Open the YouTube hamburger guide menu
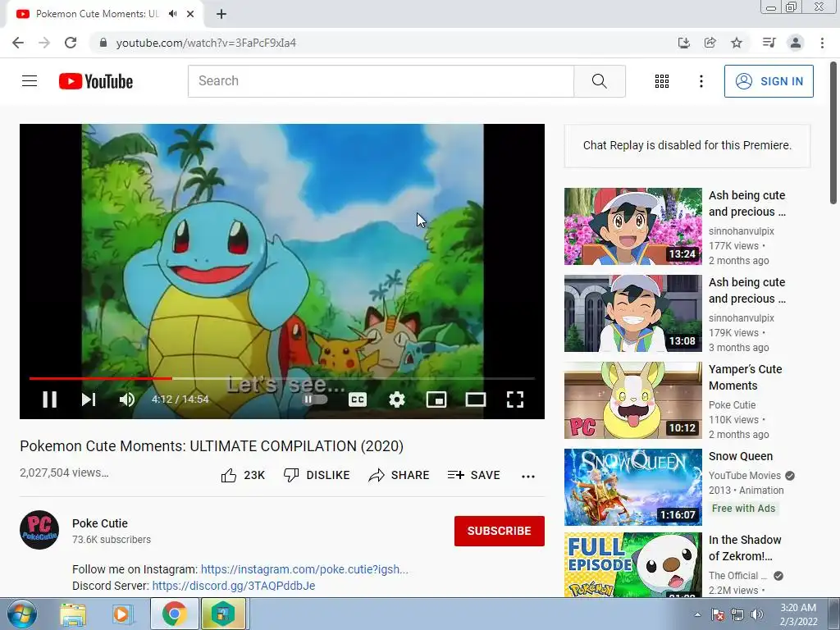 click(30, 81)
